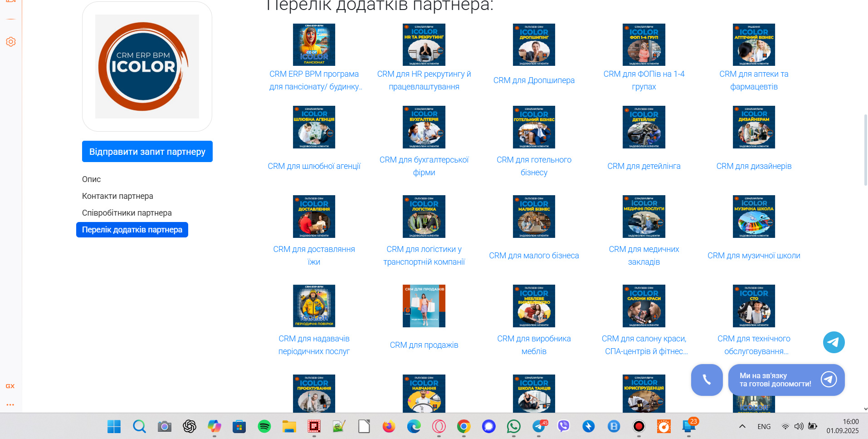Open link CRM для продажів

pos(424,345)
